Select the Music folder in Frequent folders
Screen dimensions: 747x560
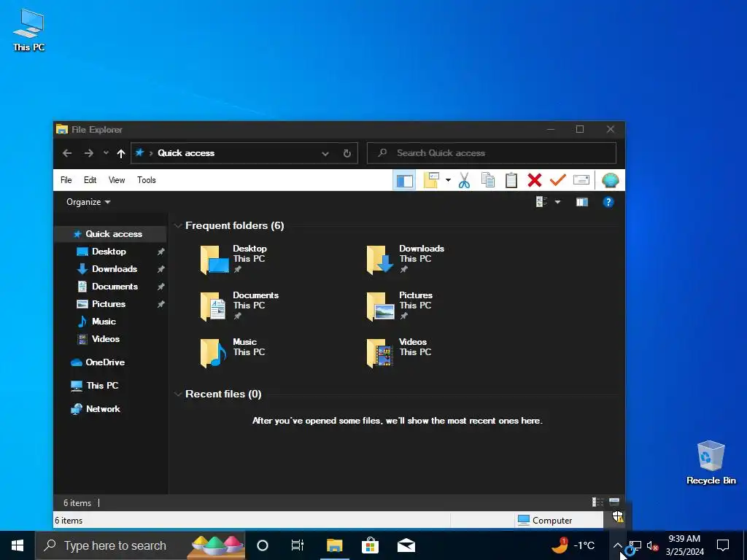233,352
